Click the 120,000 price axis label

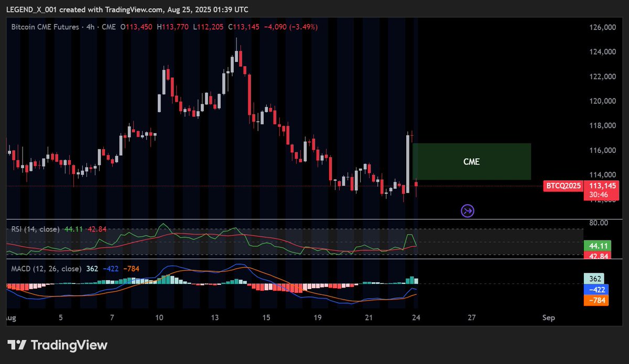coord(602,101)
